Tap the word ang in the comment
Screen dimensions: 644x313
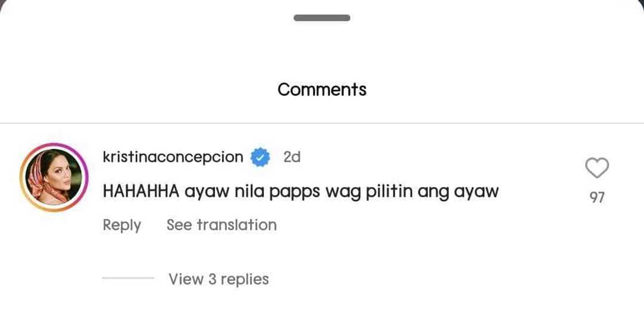[434, 192]
